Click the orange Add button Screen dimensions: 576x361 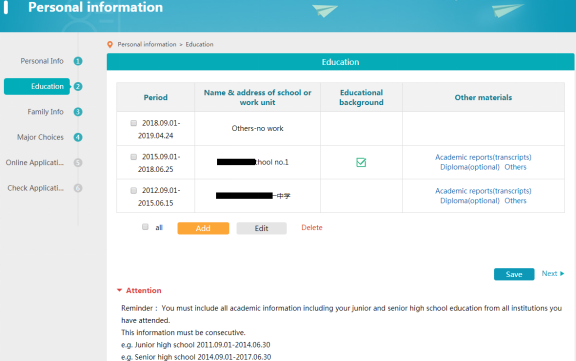pyautogui.click(x=203, y=228)
